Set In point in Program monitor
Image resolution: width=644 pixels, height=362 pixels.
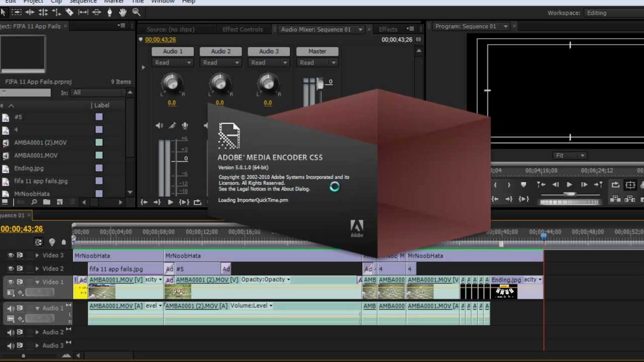pyautogui.click(x=495, y=185)
